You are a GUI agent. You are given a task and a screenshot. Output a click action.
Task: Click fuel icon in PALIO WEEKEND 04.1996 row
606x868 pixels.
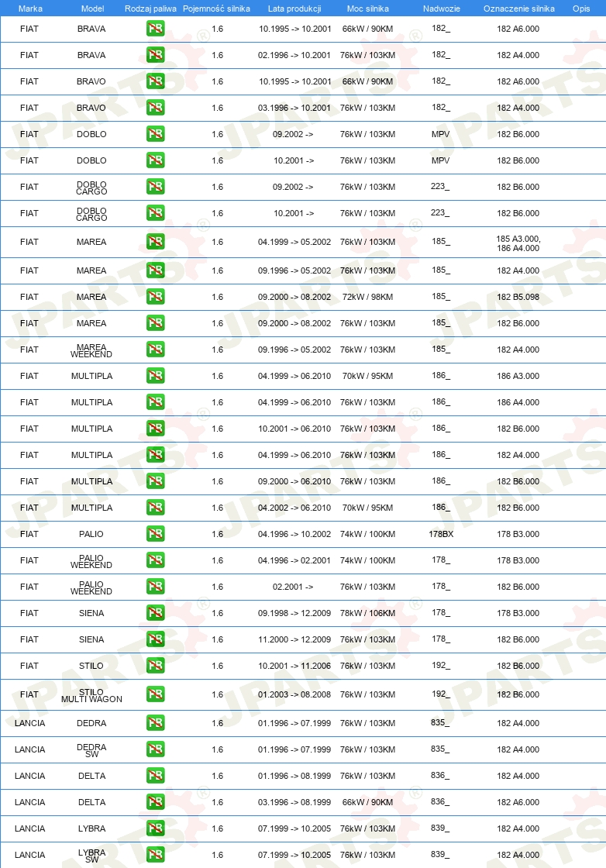[x=156, y=560]
